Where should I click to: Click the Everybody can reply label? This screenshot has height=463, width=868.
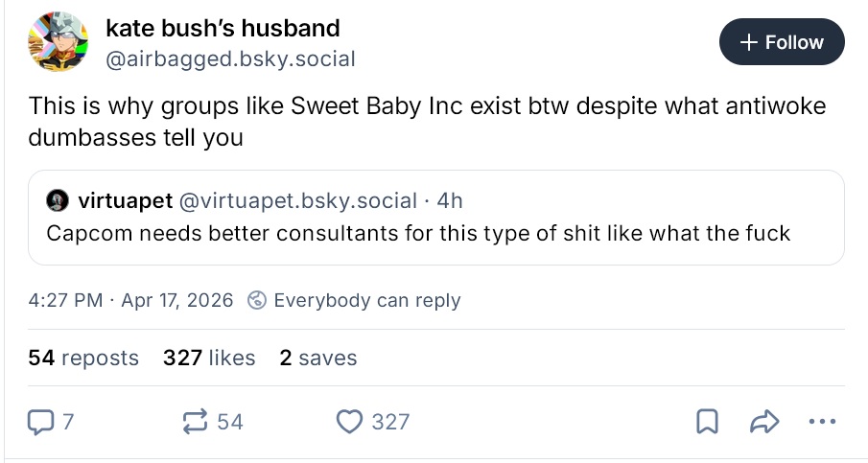click(366, 300)
